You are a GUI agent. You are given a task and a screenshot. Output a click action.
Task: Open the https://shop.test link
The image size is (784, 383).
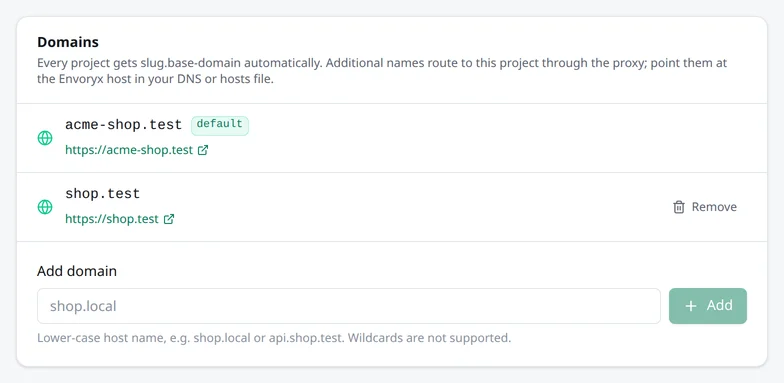(x=112, y=219)
